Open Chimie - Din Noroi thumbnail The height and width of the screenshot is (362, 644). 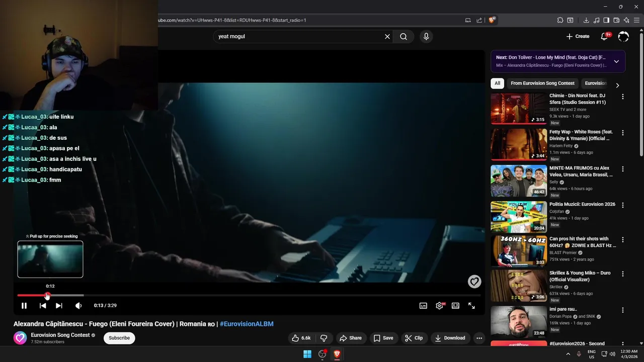[519, 109]
